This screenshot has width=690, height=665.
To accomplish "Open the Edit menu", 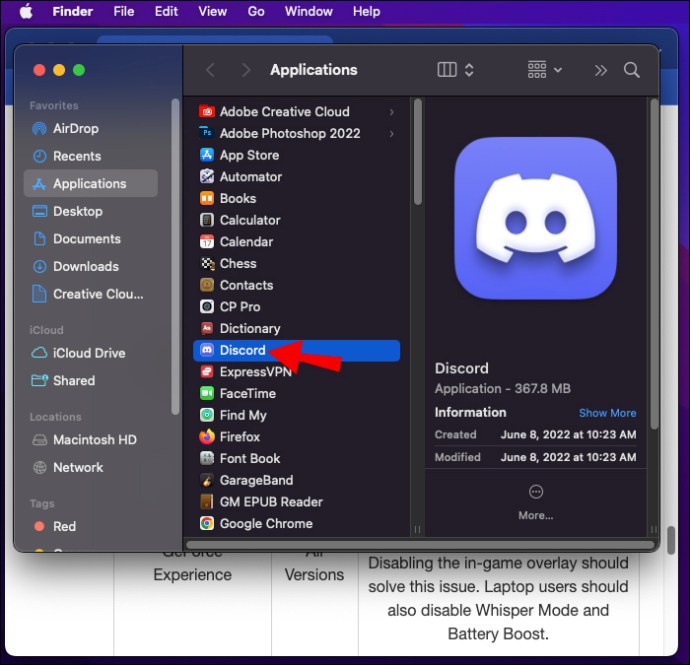I will [166, 11].
